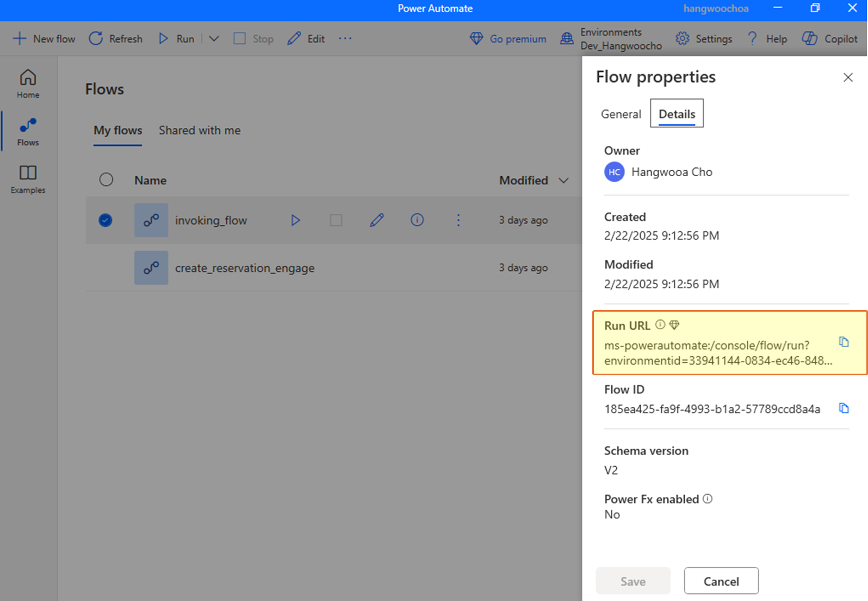Click the Stop toolbar button
This screenshot has width=868, height=601.
pyautogui.click(x=253, y=39)
